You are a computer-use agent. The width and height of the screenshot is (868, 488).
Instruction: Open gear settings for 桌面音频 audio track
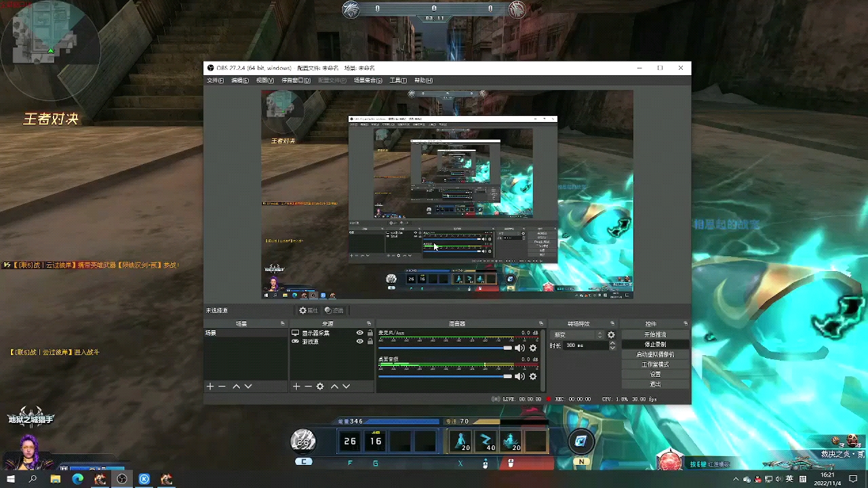click(x=533, y=376)
